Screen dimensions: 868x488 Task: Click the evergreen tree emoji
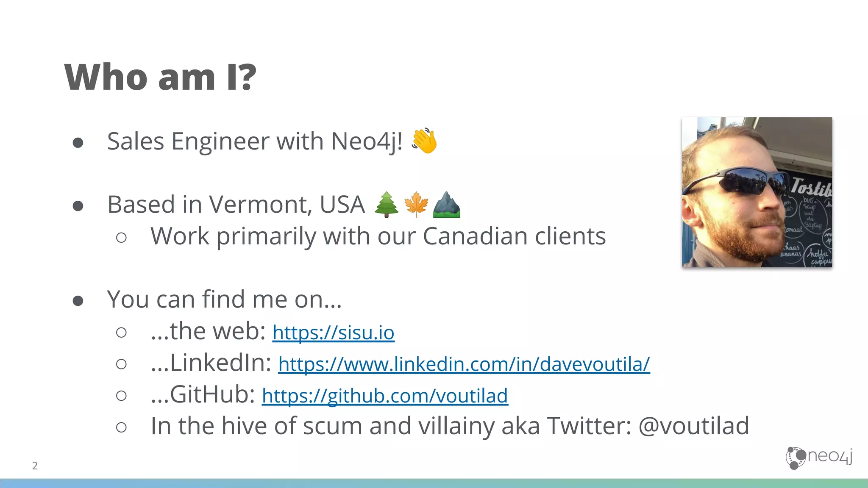click(x=387, y=204)
